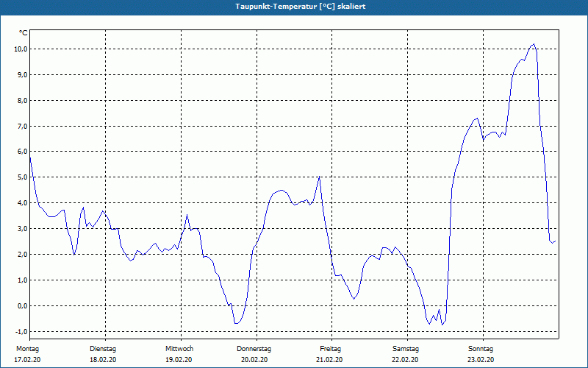Click the 20.02.20 date label

click(254, 360)
